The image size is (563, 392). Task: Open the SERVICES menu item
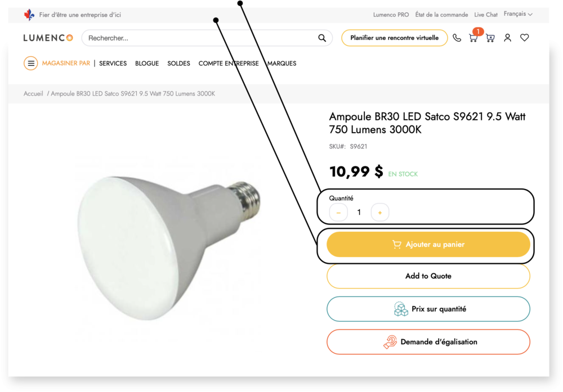pyautogui.click(x=113, y=64)
